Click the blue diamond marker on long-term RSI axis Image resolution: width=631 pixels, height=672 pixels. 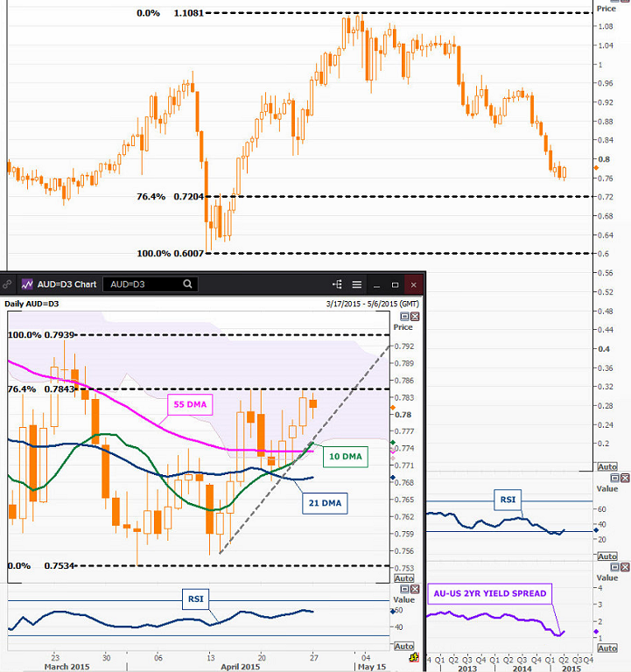pyautogui.click(x=596, y=530)
